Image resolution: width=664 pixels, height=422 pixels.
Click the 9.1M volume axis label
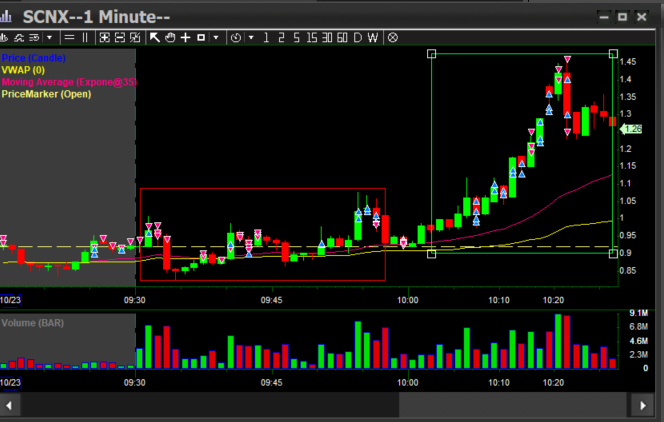pos(639,313)
